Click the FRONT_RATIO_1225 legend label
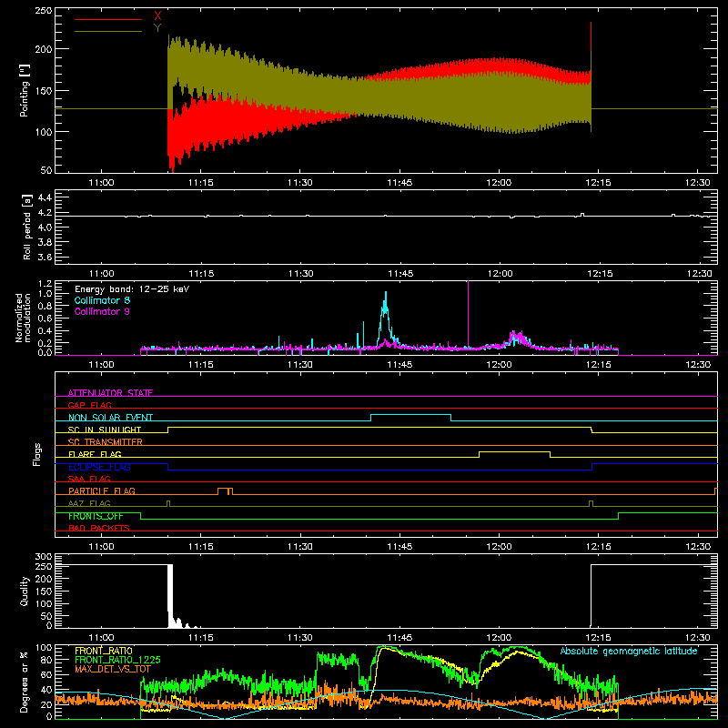Viewport: 728px width, 728px height. [117, 660]
